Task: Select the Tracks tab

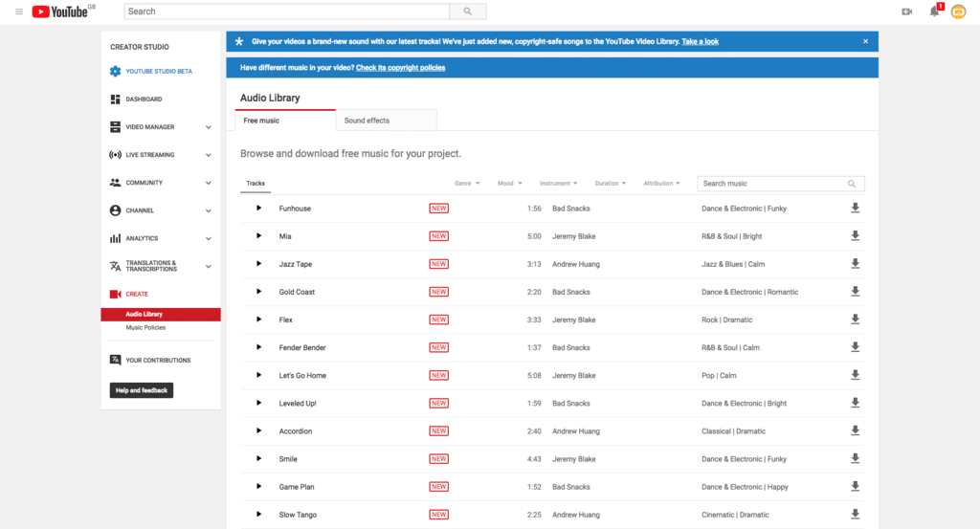Action: click(x=256, y=183)
